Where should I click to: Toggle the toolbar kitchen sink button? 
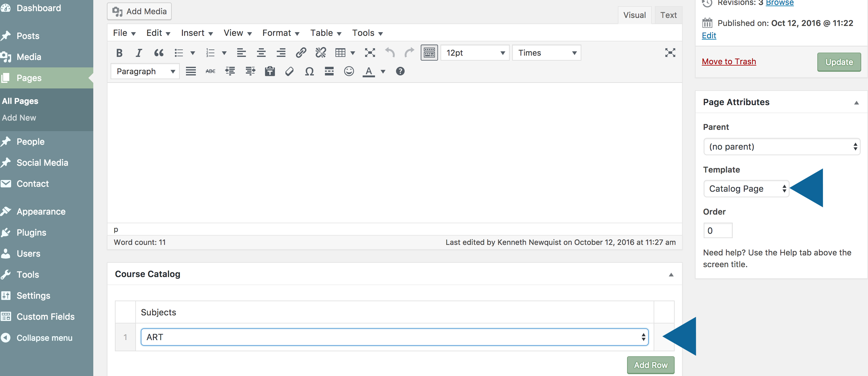(x=429, y=53)
